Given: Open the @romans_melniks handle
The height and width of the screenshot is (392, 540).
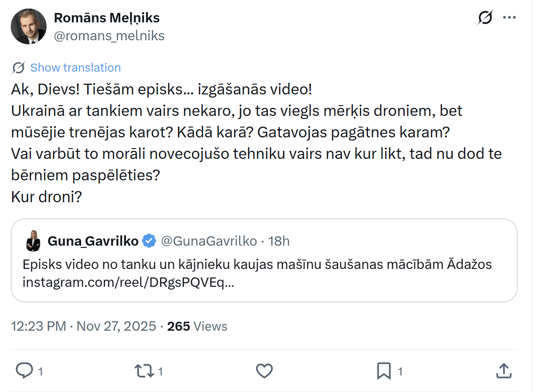Looking at the screenshot, I should [109, 36].
